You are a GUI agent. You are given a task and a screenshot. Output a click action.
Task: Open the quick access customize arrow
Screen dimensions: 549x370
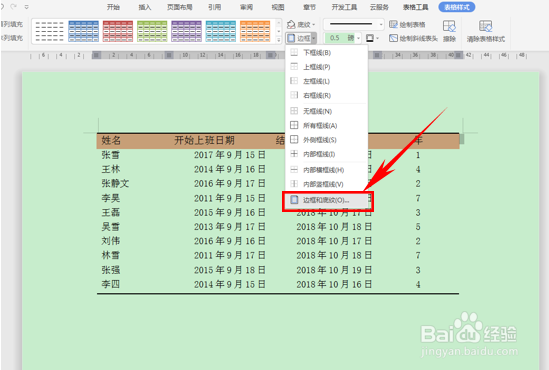click(27, 7)
